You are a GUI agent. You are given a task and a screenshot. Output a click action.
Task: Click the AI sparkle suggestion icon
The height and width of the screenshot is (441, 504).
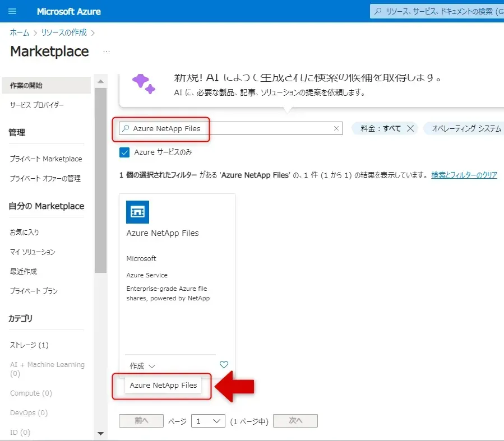coord(143,82)
